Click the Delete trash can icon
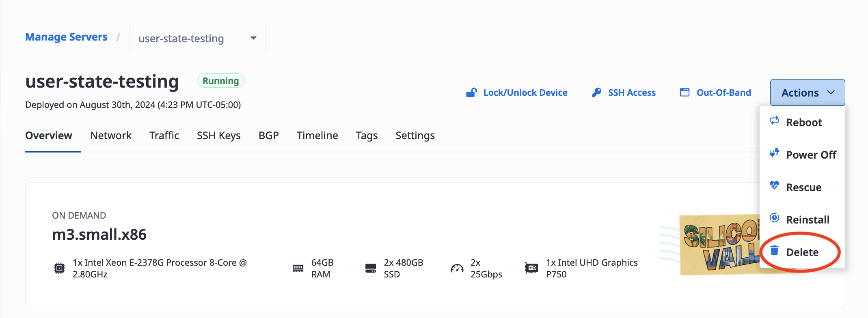This screenshot has height=318, width=868. coord(774,250)
